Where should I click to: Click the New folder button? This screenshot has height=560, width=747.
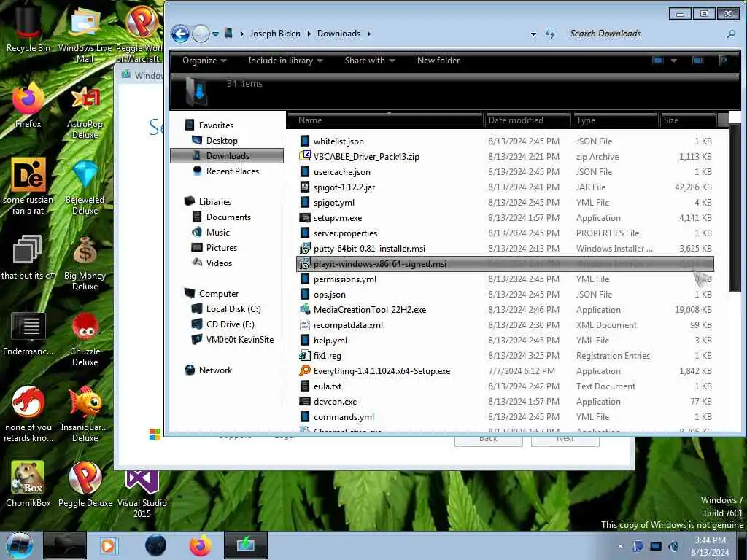coord(438,61)
